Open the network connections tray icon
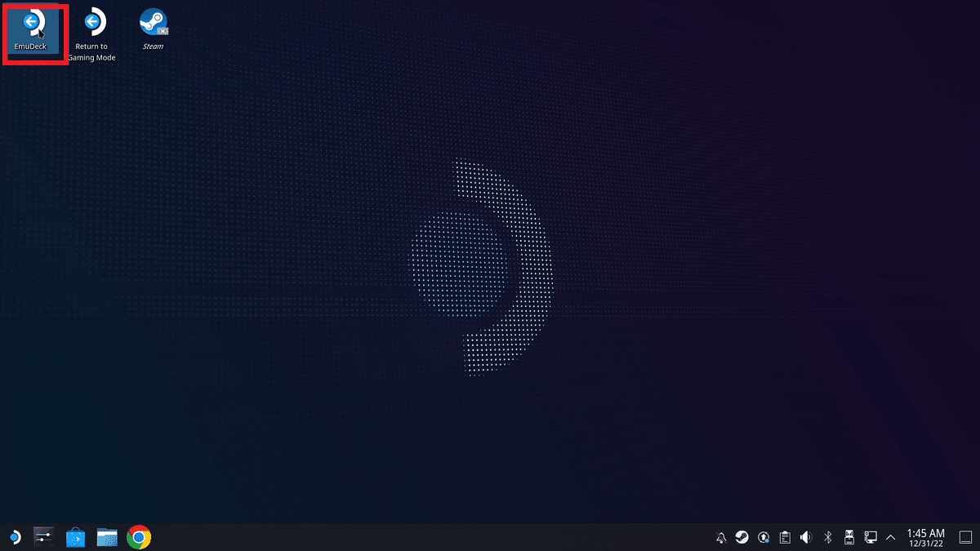This screenshot has width=980, height=551. click(871, 537)
